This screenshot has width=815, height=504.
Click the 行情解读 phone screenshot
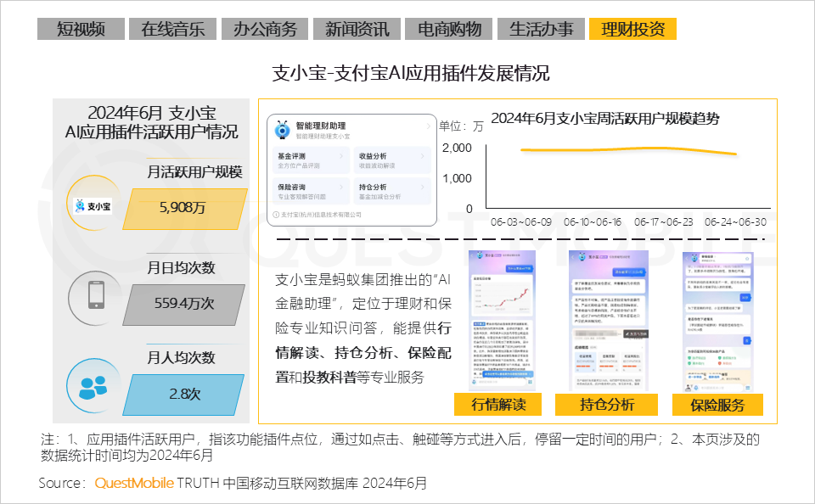point(501,319)
